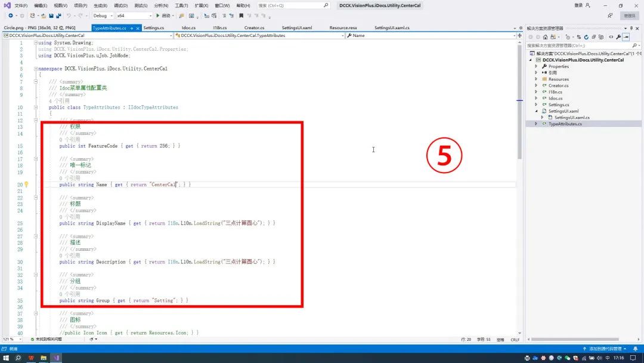
Task: Click the Collapse All icon in Solution Explorer
Action: pyautogui.click(x=594, y=37)
